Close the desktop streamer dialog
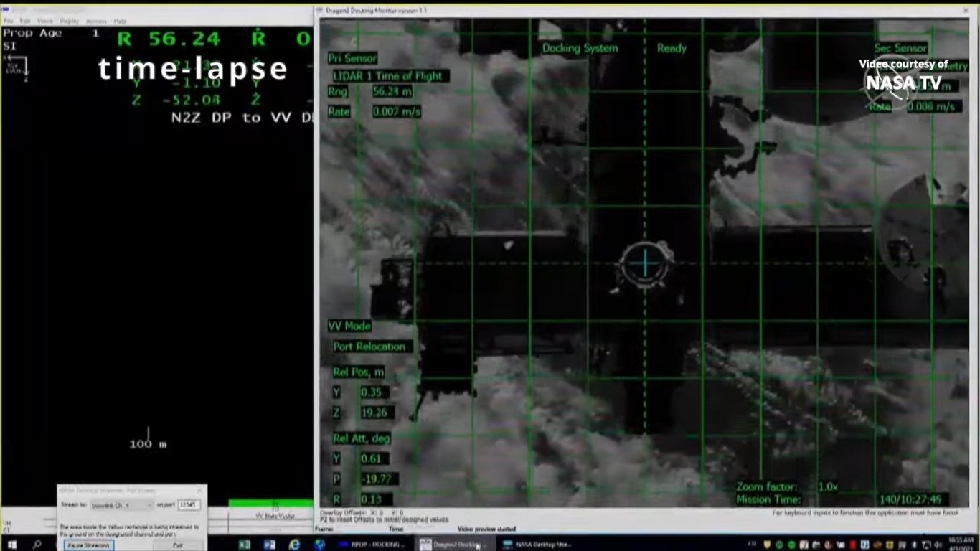Screen dimensions: 980x551 coord(199,491)
